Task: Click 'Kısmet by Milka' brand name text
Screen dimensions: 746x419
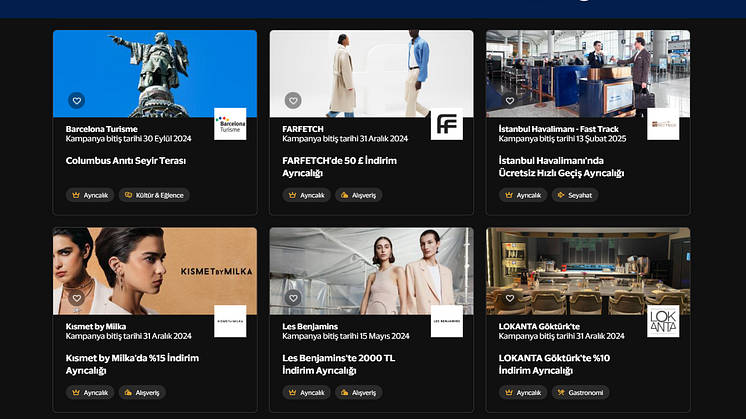Action: [96, 326]
